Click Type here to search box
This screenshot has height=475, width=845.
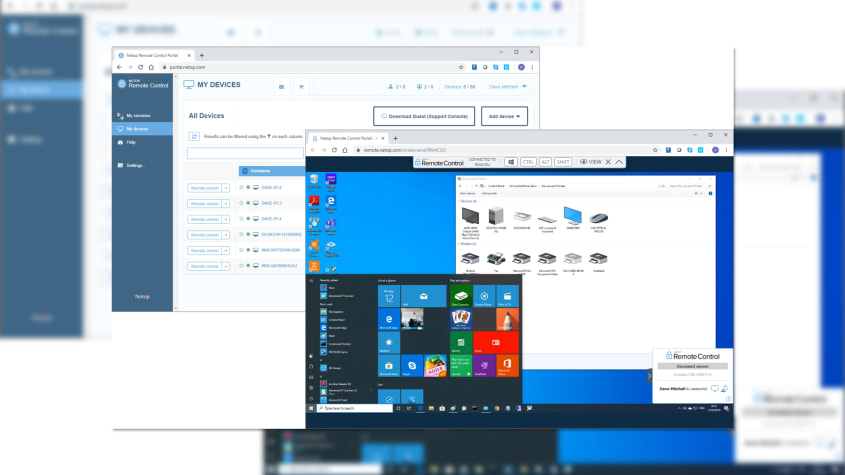(355, 408)
